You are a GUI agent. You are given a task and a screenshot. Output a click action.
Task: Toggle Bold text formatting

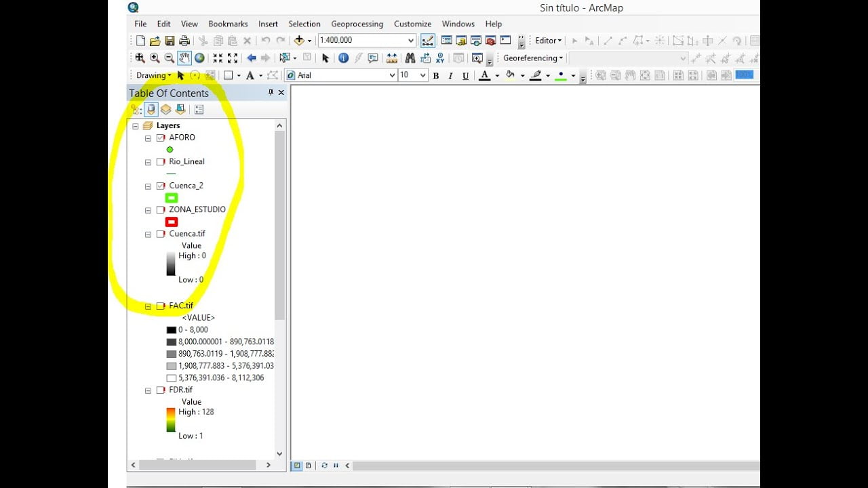[x=435, y=76]
